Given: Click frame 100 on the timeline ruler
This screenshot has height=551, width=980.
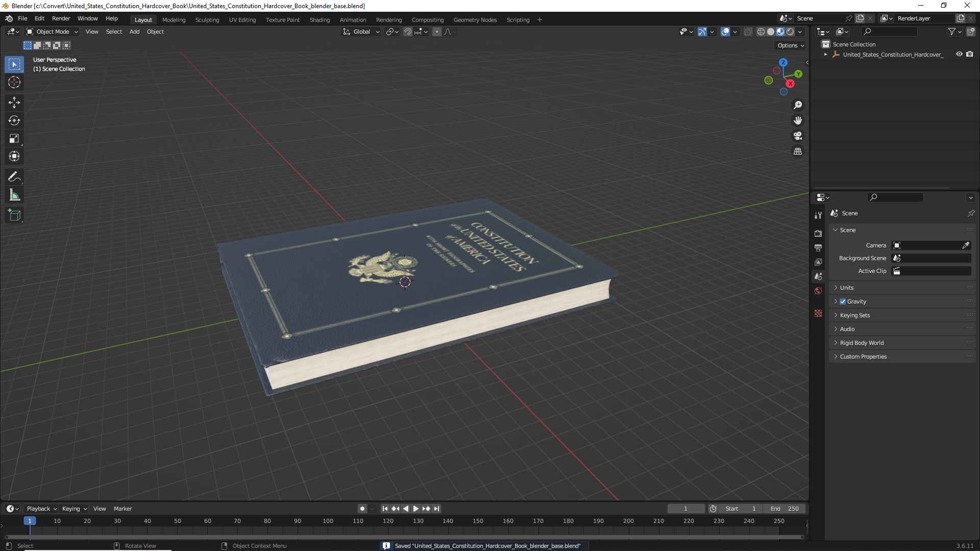Looking at the screenshot, I should point(328,521).
